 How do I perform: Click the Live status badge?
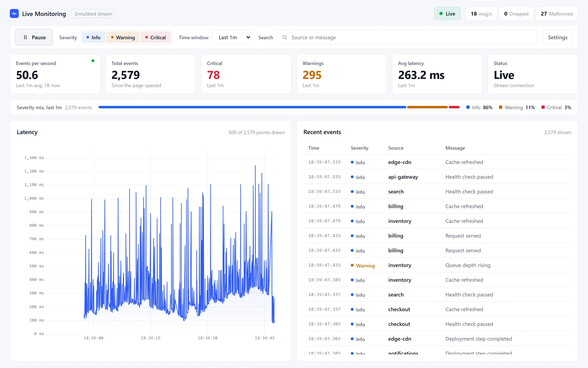tap(447, 14)
